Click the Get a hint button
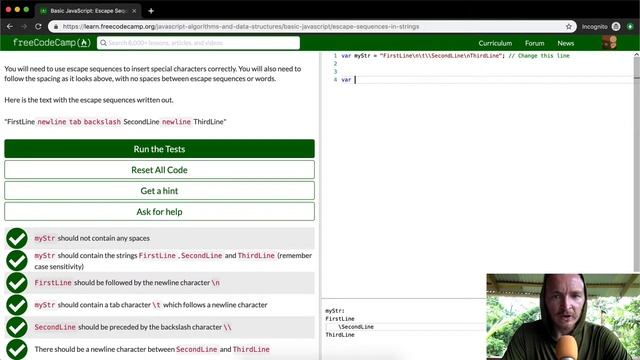The height and width of the screenshot is (360, 640). [x=160, y=191]
